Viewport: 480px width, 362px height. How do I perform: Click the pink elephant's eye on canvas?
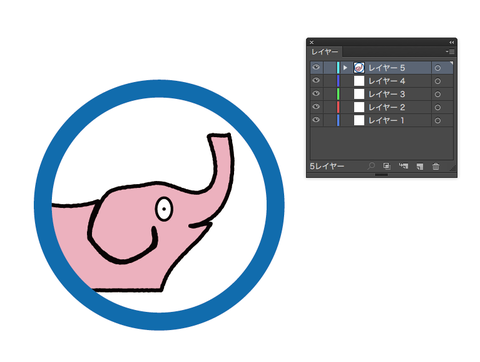click(164, 209)
